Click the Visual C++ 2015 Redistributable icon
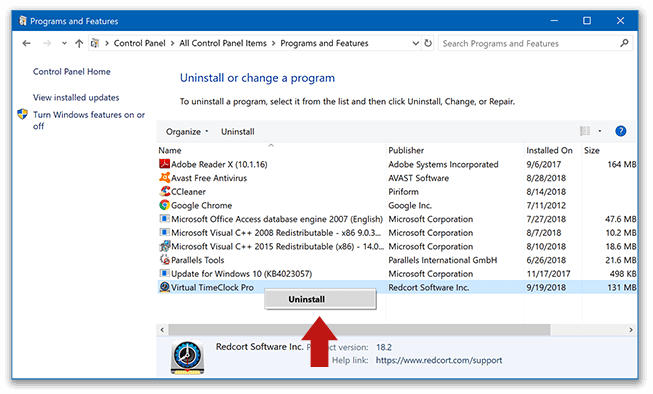Viewport: 653px width, 394px height. (164, 246)
